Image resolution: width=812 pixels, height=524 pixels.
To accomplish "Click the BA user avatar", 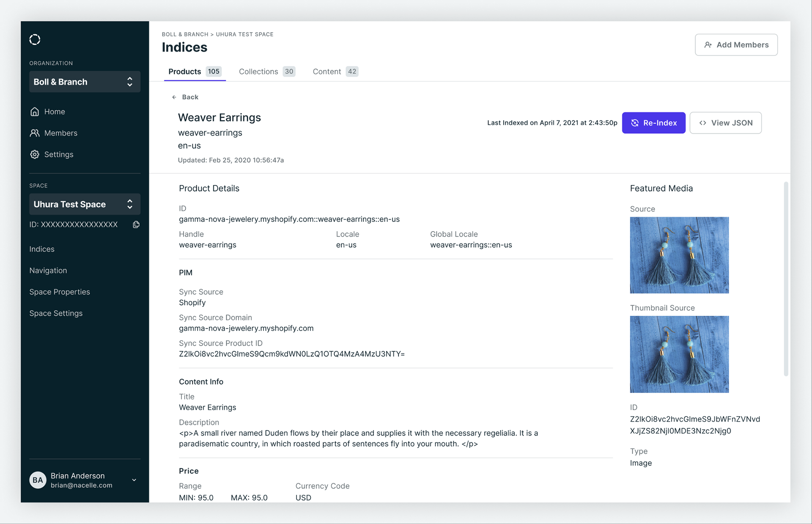I will (38, 480).
